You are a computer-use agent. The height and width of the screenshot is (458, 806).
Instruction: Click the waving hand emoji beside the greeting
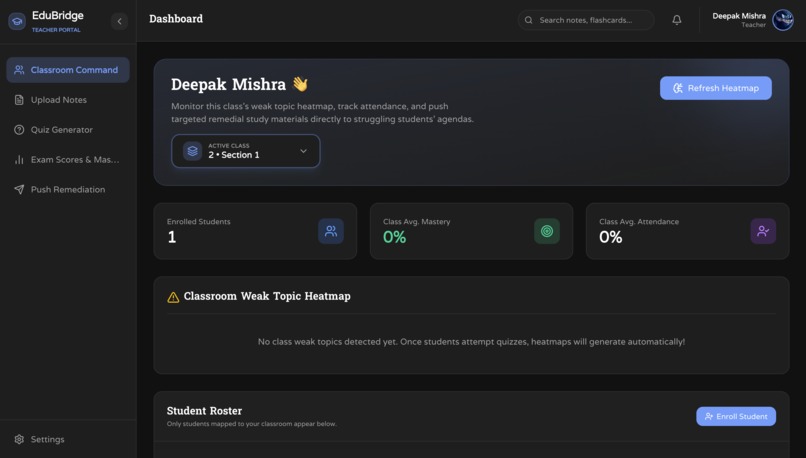[x=300, y=84]
